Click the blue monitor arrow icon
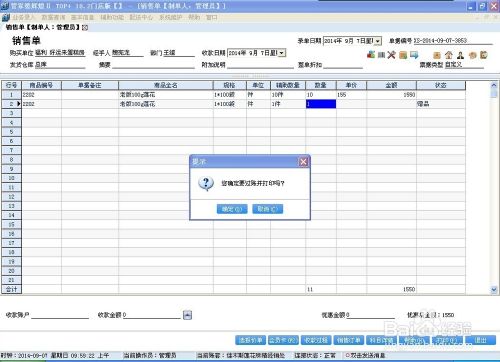This screenshot has width=500, height=362. pyautogui.click(x=414, y=55)
